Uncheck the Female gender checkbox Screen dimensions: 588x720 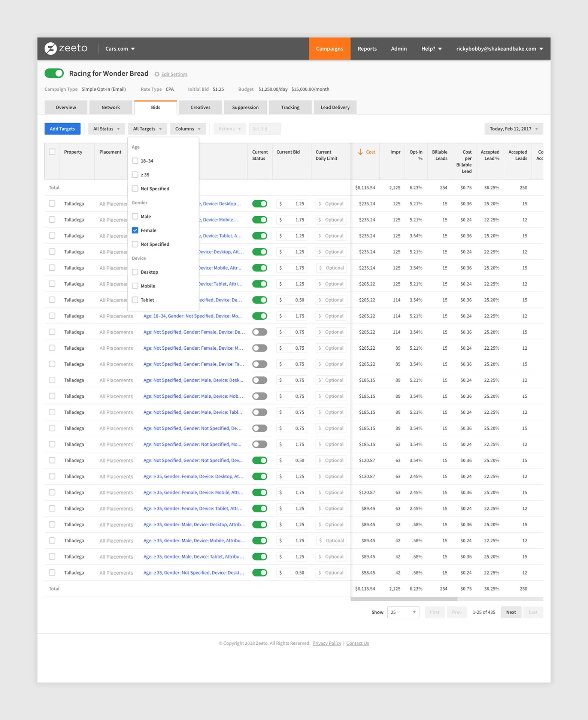click(135, 230)
